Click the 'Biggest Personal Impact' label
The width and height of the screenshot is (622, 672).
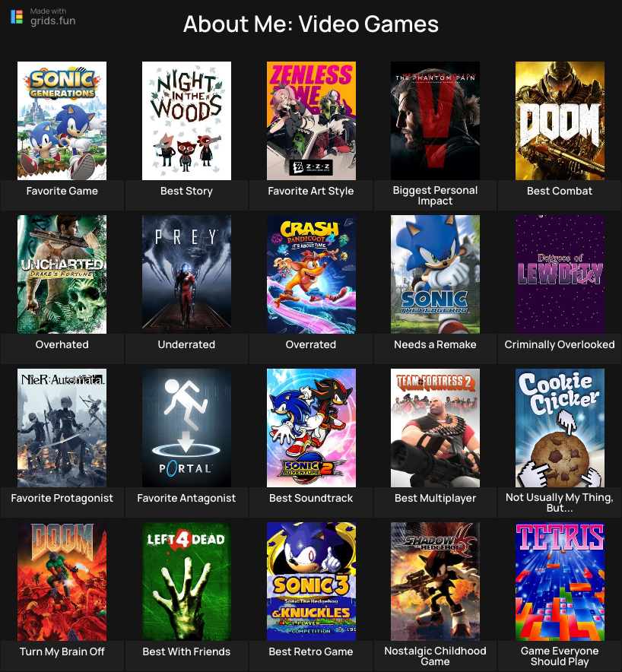point(435,195)
